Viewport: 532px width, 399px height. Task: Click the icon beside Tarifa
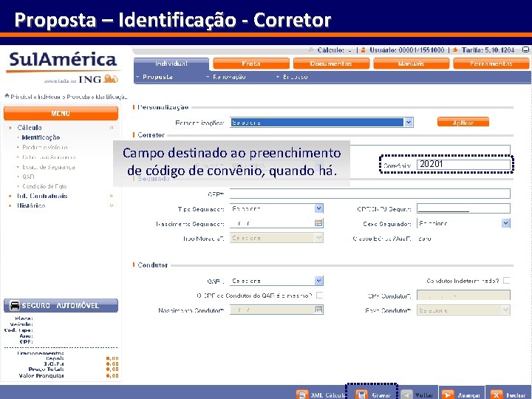pos(455,50)
